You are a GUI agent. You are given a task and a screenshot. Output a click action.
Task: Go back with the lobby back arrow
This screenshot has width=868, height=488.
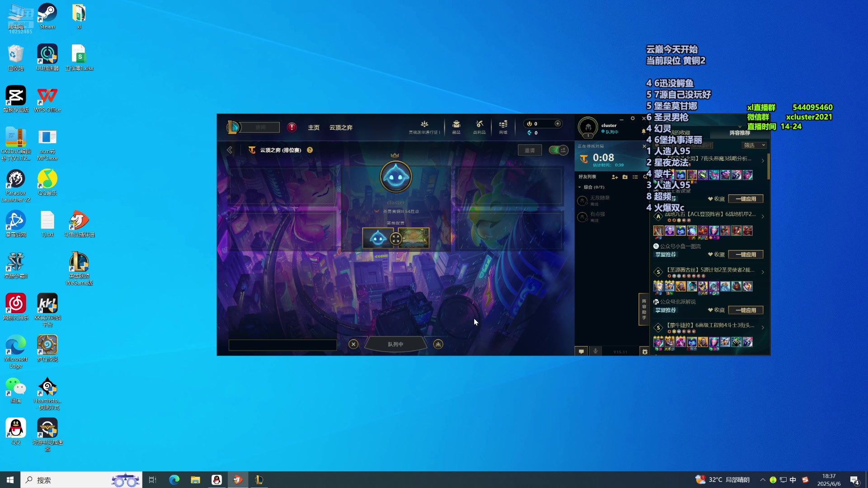click(x=230, y=150)
